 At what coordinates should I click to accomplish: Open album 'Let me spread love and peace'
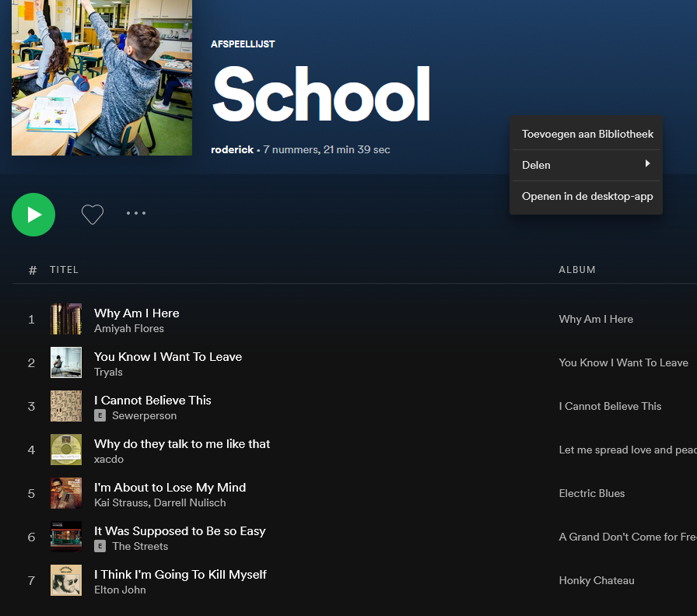(x=628, y=450)
